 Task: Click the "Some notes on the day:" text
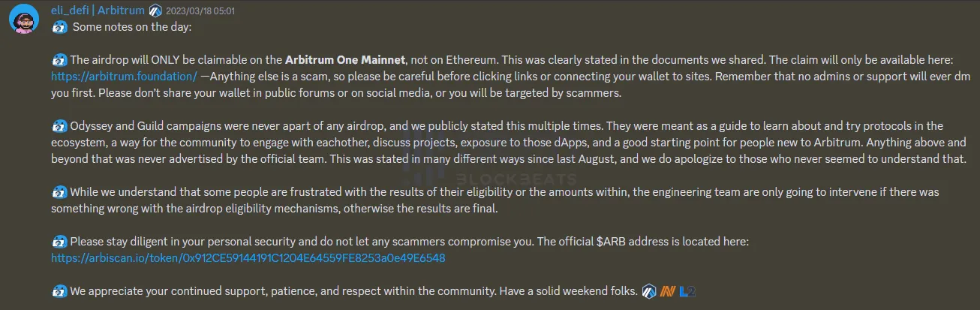point(132,28)
